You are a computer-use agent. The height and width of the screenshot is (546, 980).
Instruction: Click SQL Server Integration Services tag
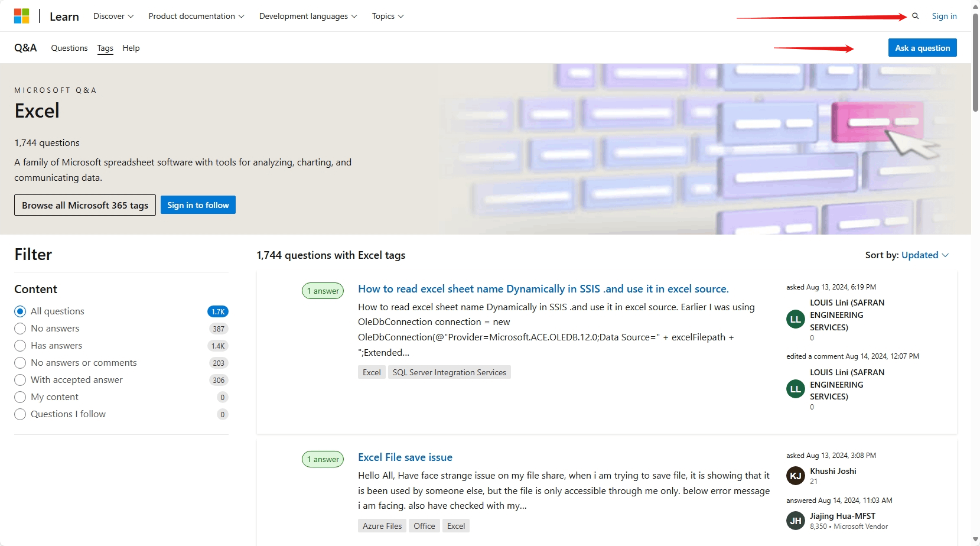tap(450, 372)
